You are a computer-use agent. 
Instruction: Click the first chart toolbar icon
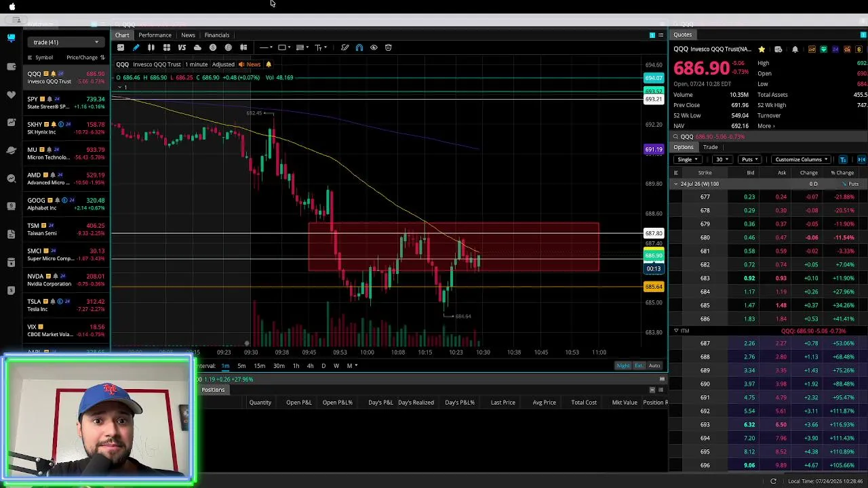[121, 47]
